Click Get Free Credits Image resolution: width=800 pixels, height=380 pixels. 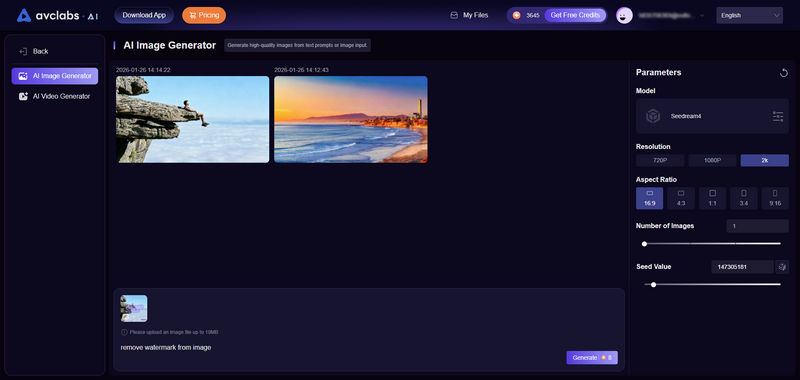pos(575,15)
